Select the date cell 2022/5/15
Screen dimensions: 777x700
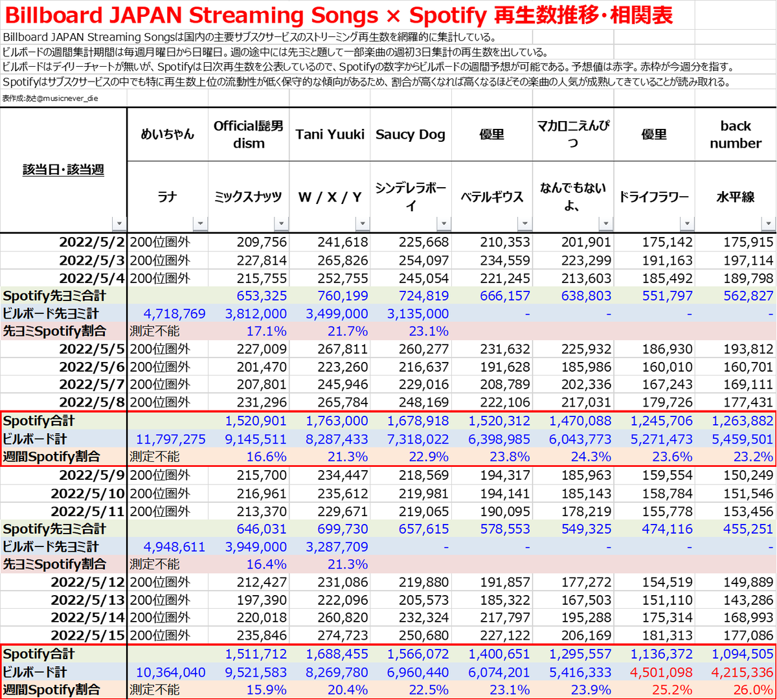point(63,635)
